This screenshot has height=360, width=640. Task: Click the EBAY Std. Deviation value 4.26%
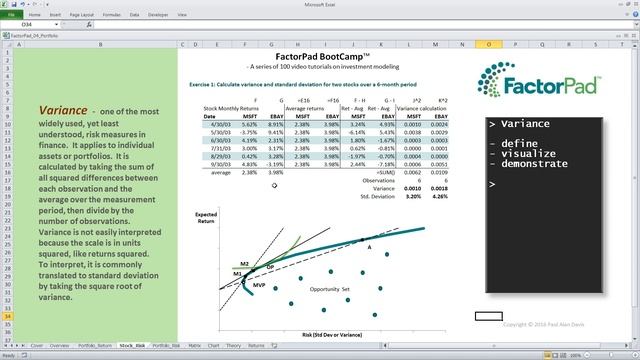[439, 196]
